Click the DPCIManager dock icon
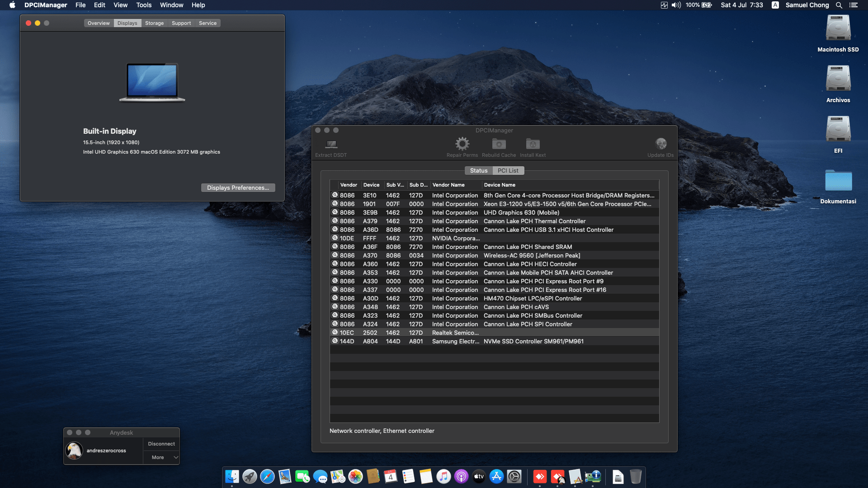This screenshot has height=488, width=868. (593, 476)
